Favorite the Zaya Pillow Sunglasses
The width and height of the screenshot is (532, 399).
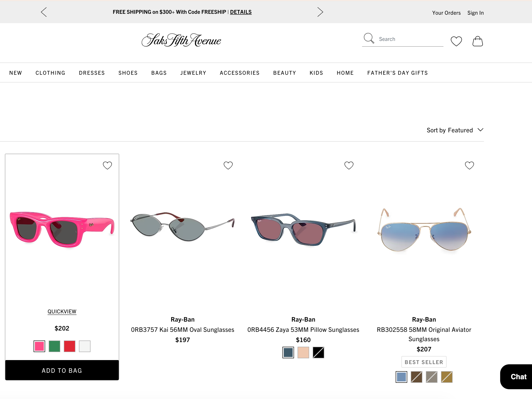click(x=349, y=165)
